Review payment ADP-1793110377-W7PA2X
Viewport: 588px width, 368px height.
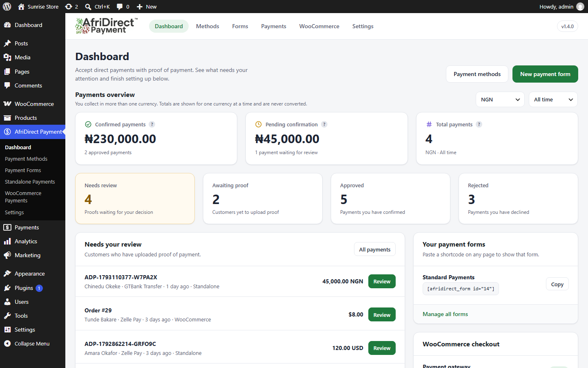coord(382,281)
